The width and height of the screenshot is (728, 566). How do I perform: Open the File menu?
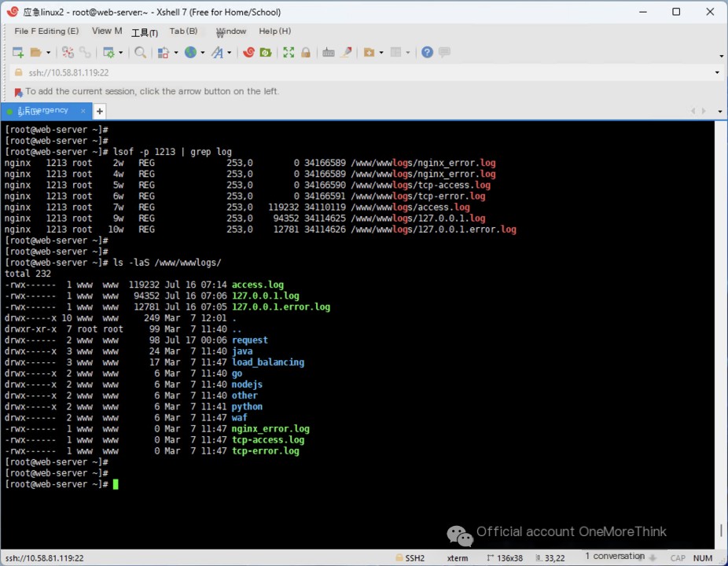coord(24,31)
